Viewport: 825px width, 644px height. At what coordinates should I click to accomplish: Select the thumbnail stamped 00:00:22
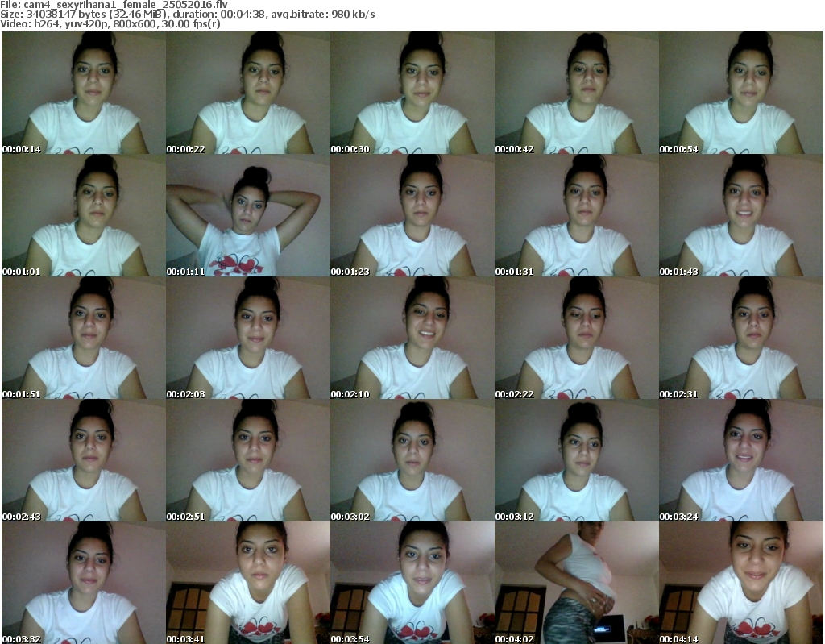[x=248, y=93]
